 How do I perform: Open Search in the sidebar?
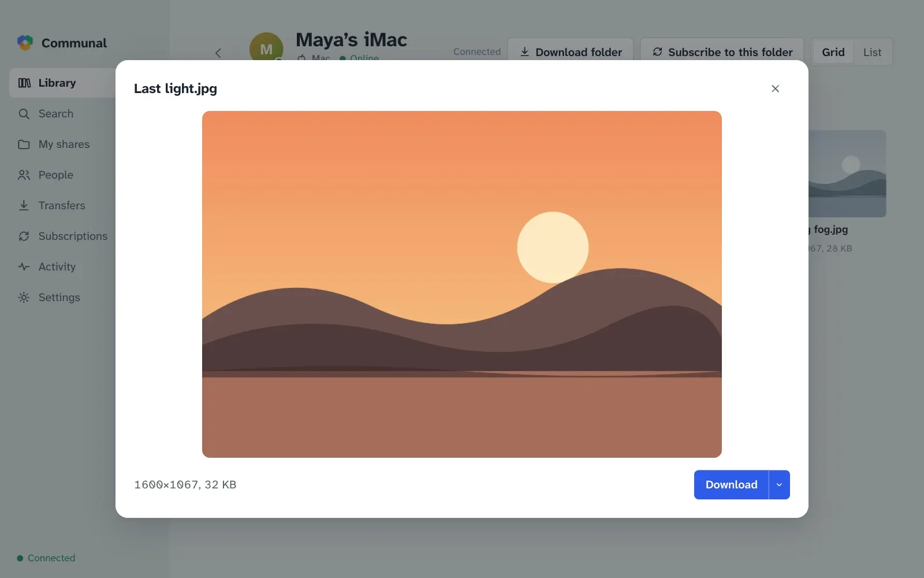click(x=62, y=113)
